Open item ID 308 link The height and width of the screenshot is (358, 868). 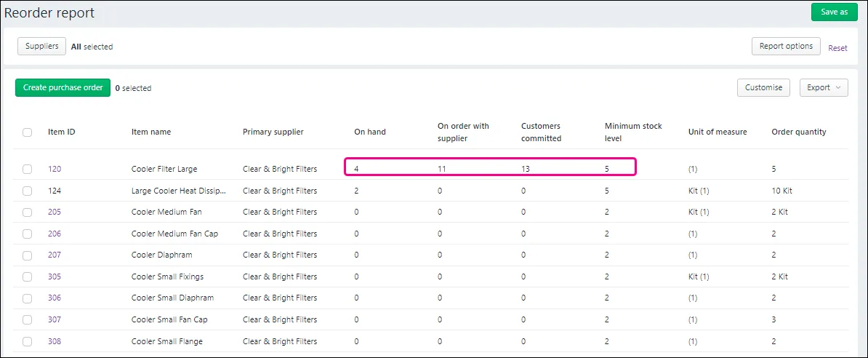[55, 341]
